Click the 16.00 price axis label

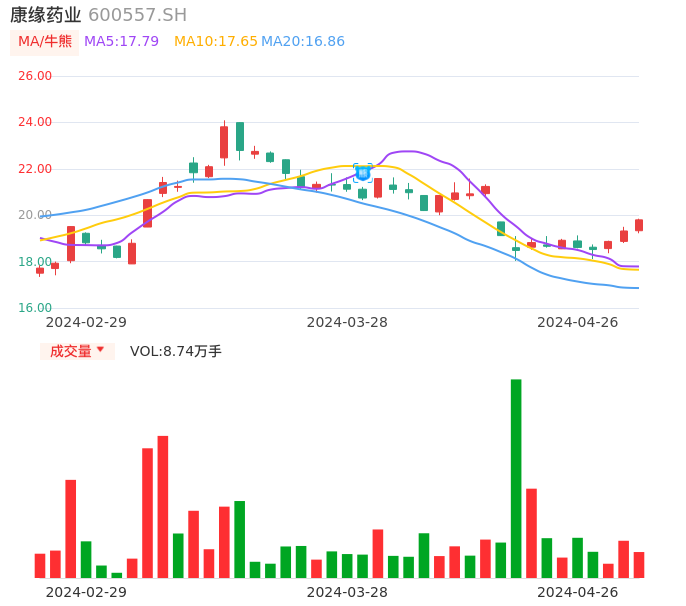click(35, 308)
